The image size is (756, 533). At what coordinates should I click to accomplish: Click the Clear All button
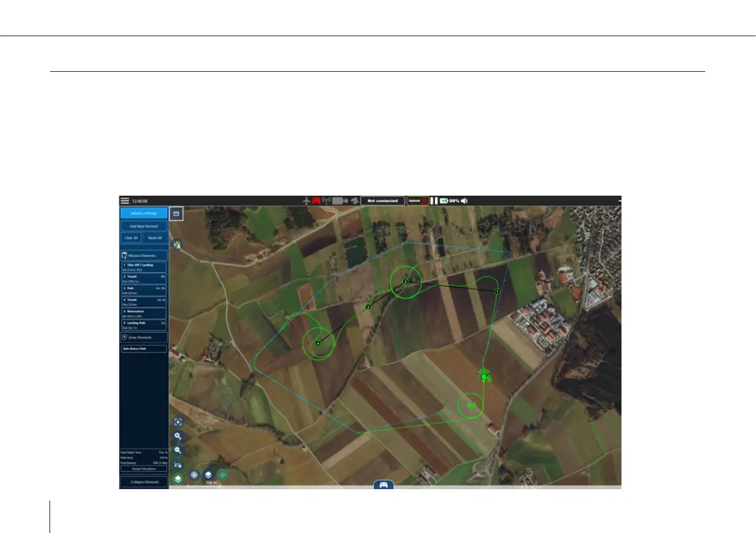coord(131,238)
